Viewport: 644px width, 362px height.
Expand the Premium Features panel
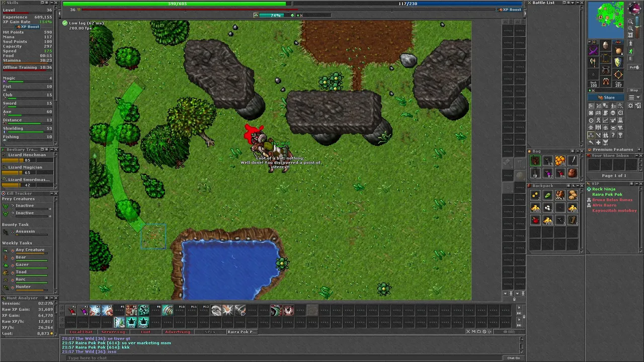[x=638, y=149]
